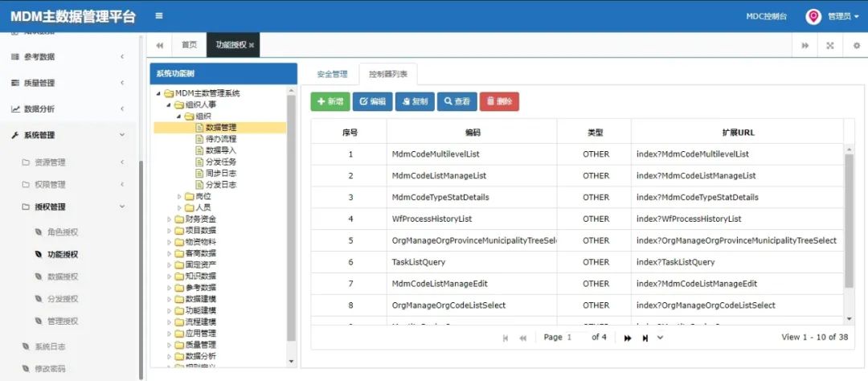This screenshot has width=868, height=381.
Task: Click the fullscreen expand icon
Action: (830, 45)
